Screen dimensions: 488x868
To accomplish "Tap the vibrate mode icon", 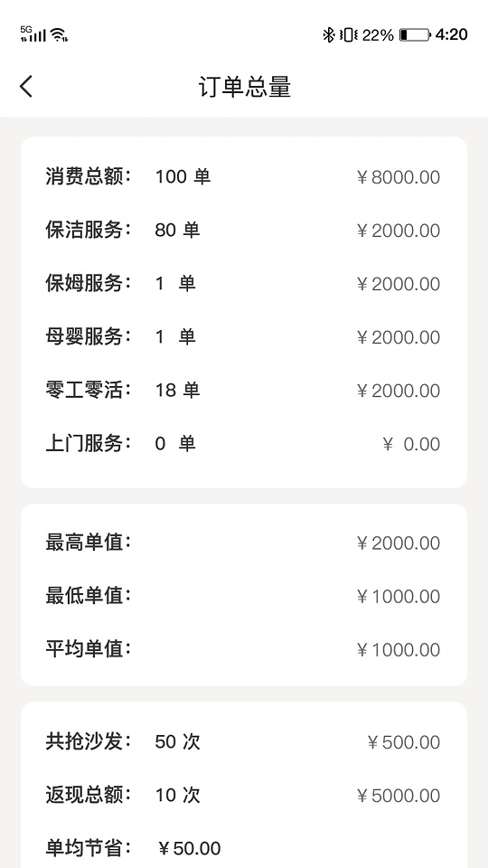I will pos(349,35).
